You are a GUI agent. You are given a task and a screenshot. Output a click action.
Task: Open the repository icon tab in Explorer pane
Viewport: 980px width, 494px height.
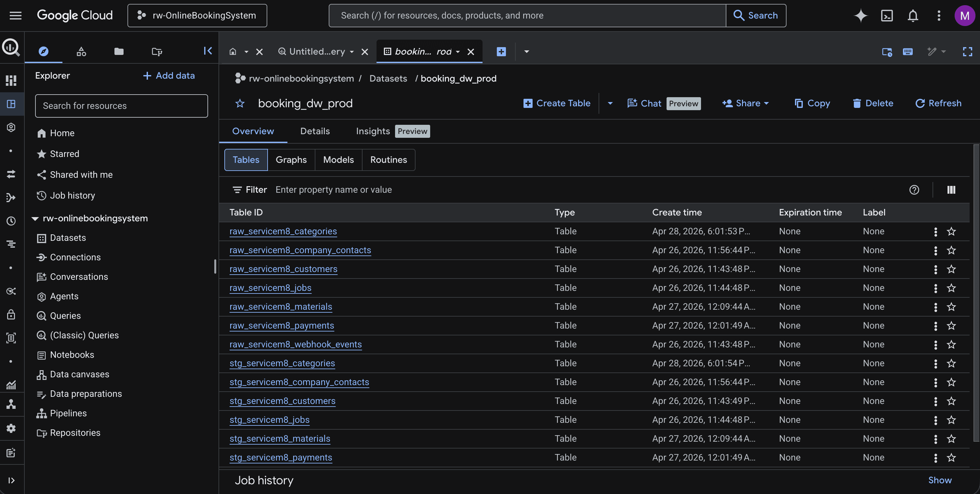click(x=156, y=51)
